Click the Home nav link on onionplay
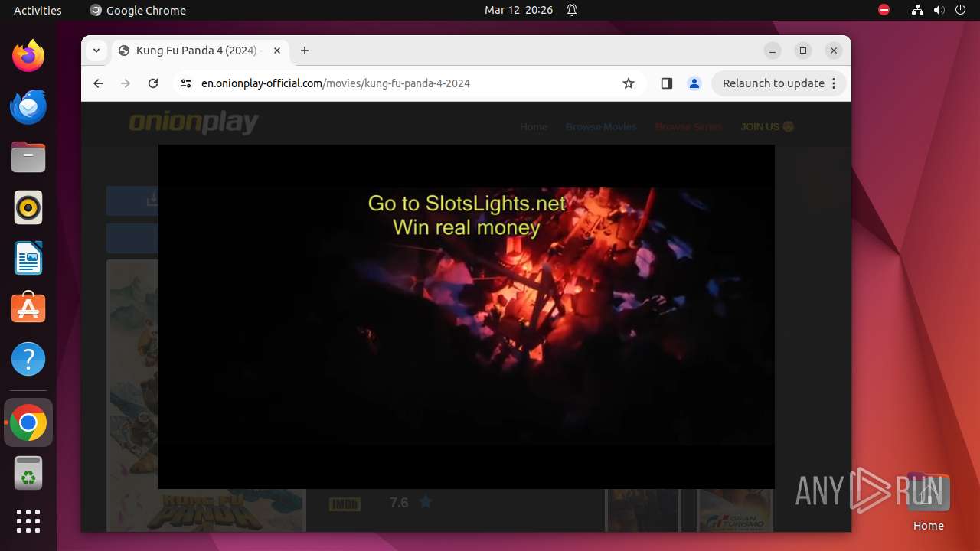Image resolution: width=980 pixels, height=551 pixels. click(x=534, y=126)
